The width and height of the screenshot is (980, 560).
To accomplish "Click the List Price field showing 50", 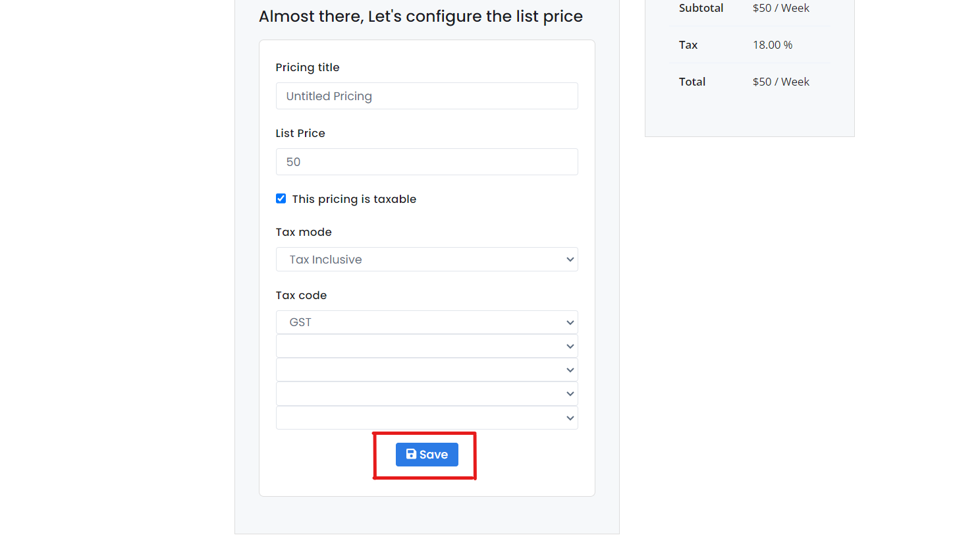I will click(427, 161).
